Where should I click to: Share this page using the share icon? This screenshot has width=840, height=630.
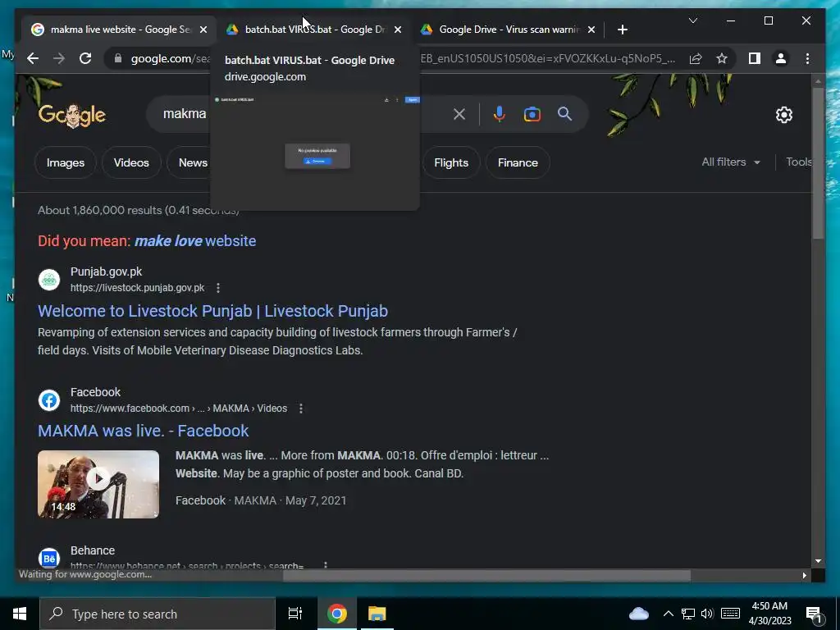[x=696, y=58]
